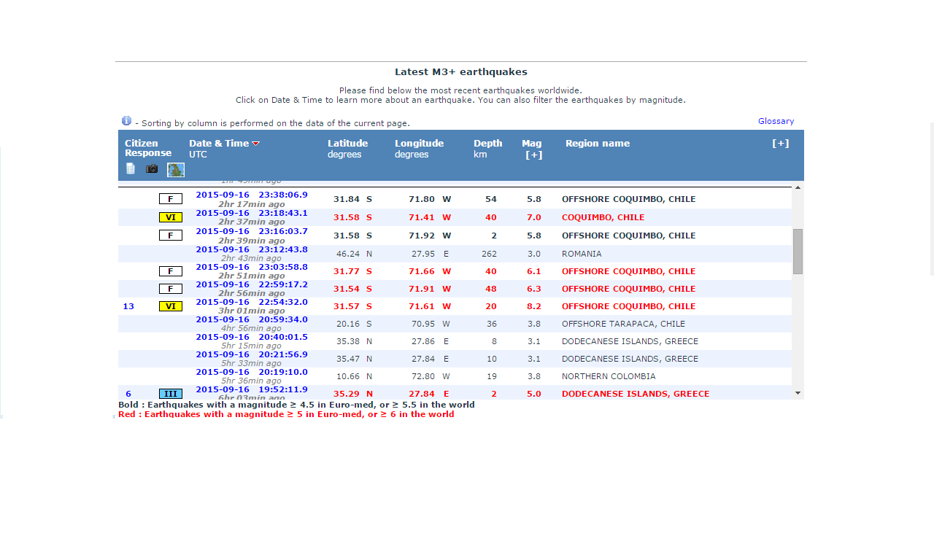Click ROMANIA region name
This screenshot has height=560, width=934.
[x=582, y=254]
